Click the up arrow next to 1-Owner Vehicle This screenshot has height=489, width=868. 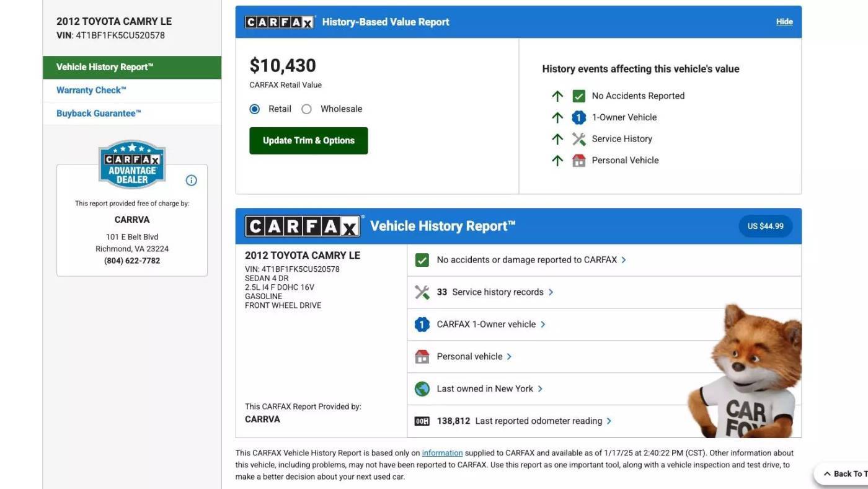(557, 117)
